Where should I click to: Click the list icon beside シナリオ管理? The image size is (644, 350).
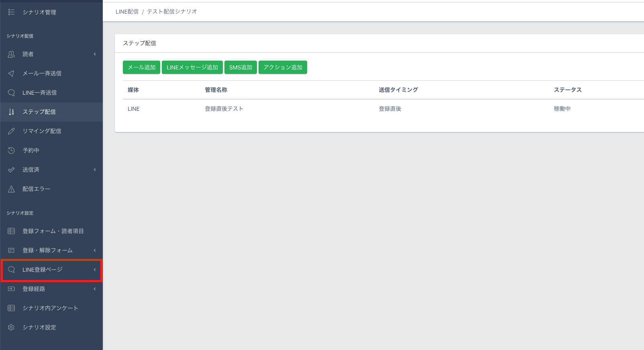11,12
